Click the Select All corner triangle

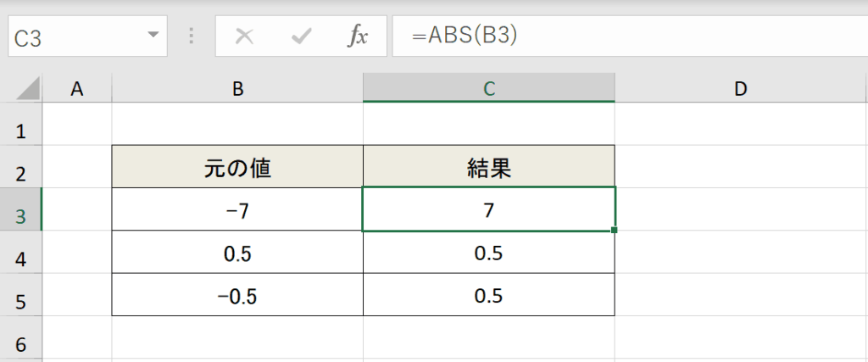28,88
